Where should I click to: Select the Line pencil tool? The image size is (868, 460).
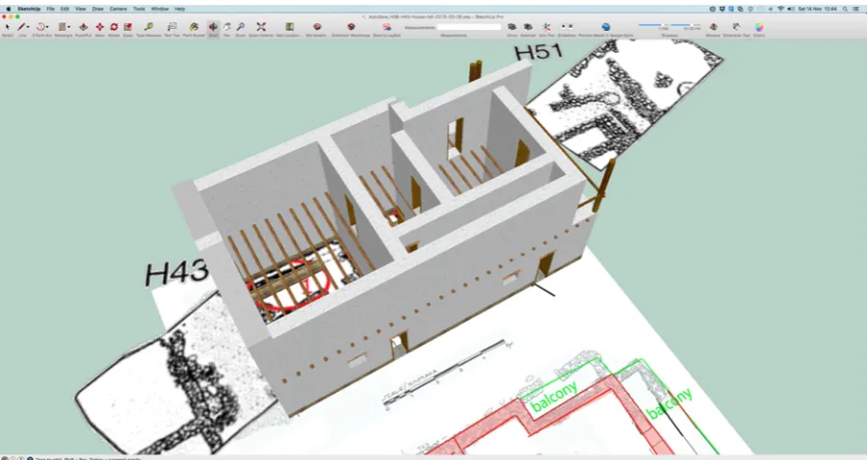tap(21, 27)
